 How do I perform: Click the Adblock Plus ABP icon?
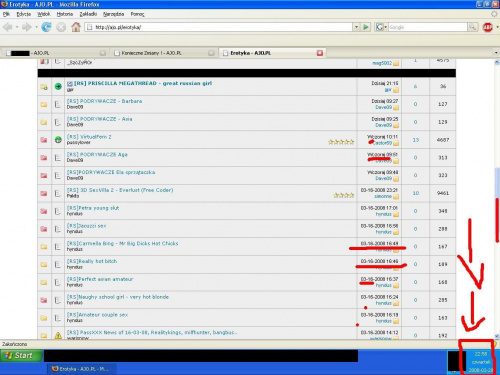488,27
